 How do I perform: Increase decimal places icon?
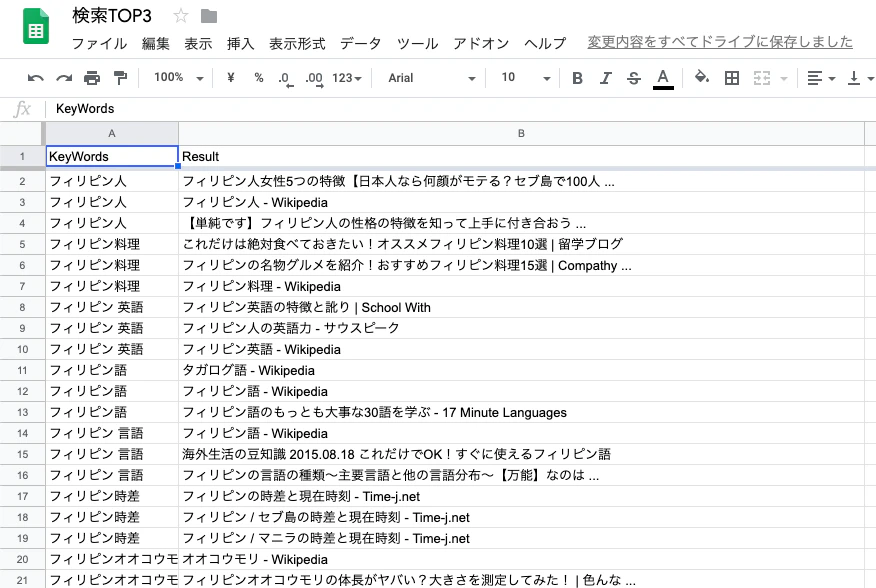coord(314,79)
